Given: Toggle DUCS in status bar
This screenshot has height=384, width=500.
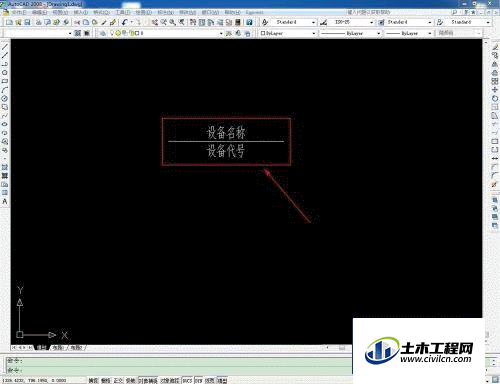Looking at the screenshot, I should tap(187, 380).
